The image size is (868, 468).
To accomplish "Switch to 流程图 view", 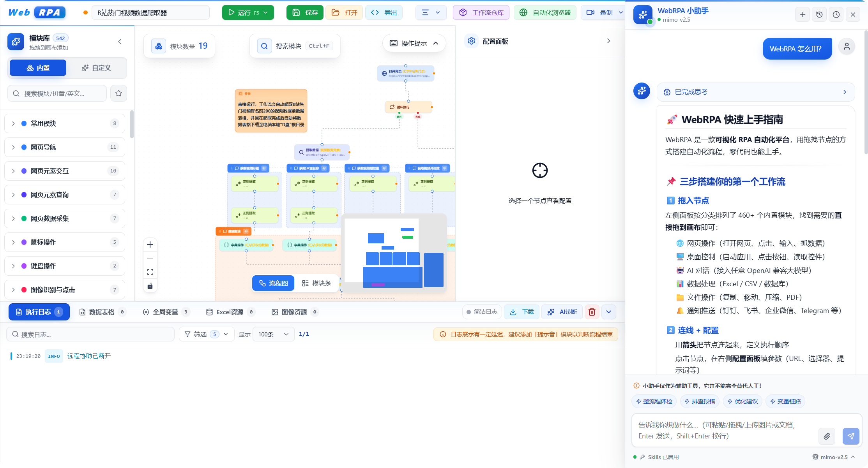I will tap(273, 283).
